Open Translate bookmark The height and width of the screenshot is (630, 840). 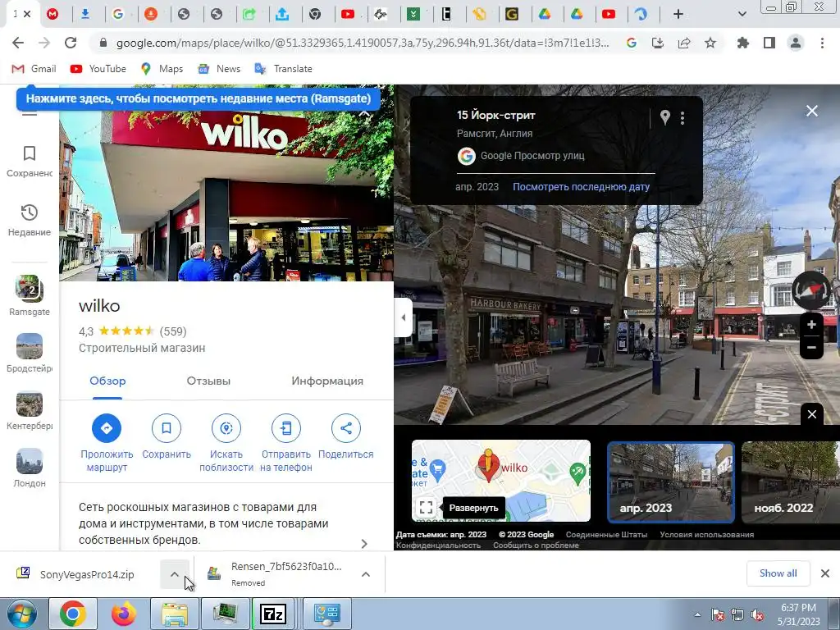tap(283, 69)
